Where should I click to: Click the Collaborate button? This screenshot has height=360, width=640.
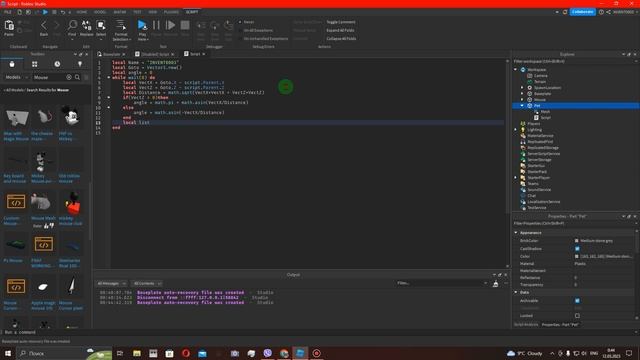click(x=582, y=12)
